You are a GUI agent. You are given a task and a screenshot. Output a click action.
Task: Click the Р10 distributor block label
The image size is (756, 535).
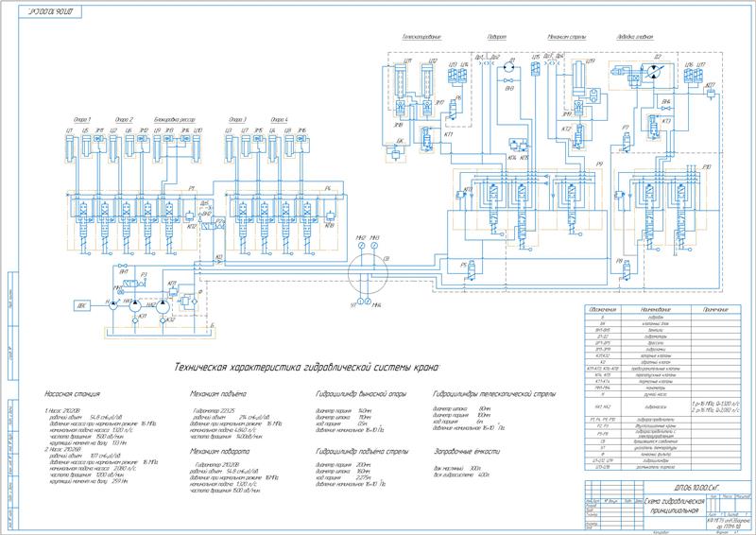tap(707, 167)
